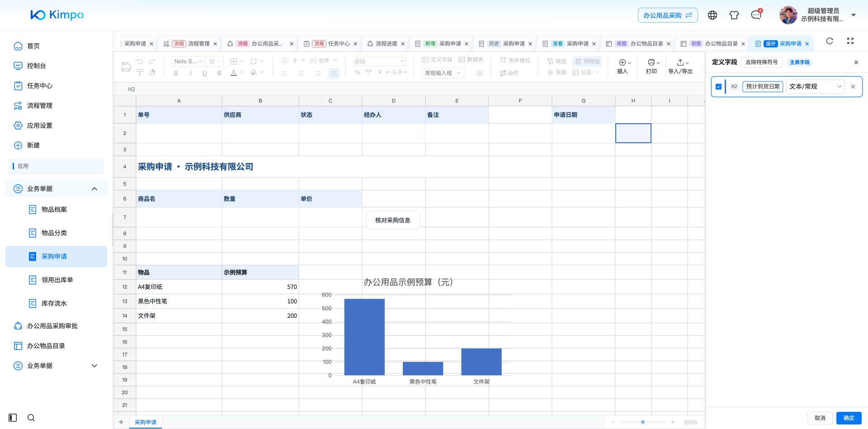Open 控制台 in sidebar
Image resolution: width=868 pixels, height=429 pixels.
pos(36,66)
